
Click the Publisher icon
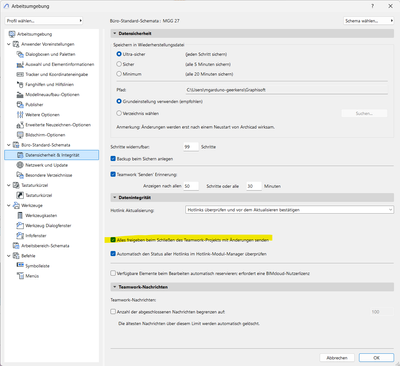pyautogui.click(x=20, y=105)
